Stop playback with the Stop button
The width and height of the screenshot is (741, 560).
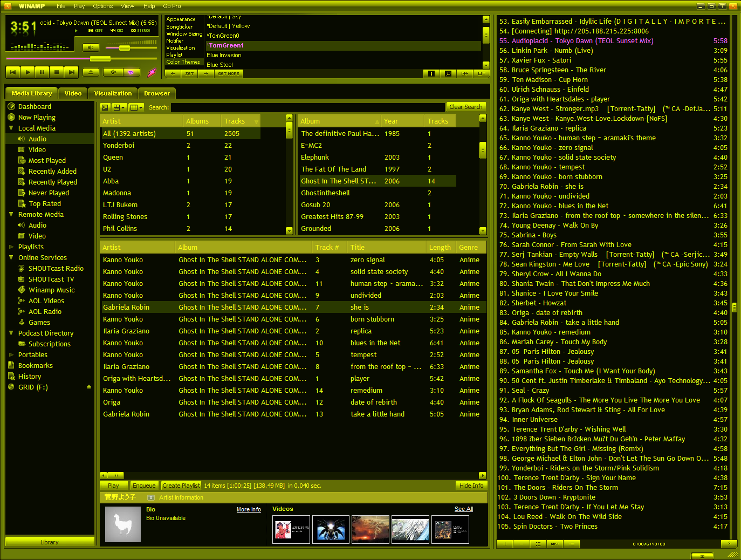pyautogui.click(x=57, y=72)
